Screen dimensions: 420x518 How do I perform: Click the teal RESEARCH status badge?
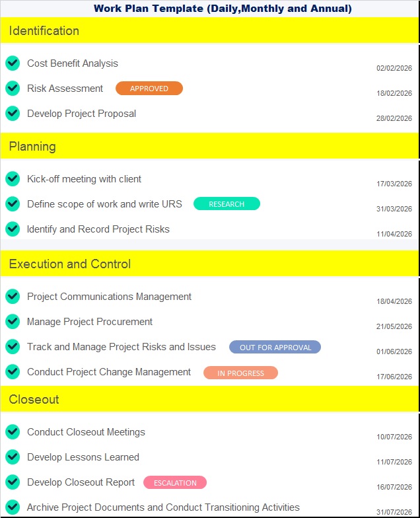pyautogui.click(x=227, y=204)
